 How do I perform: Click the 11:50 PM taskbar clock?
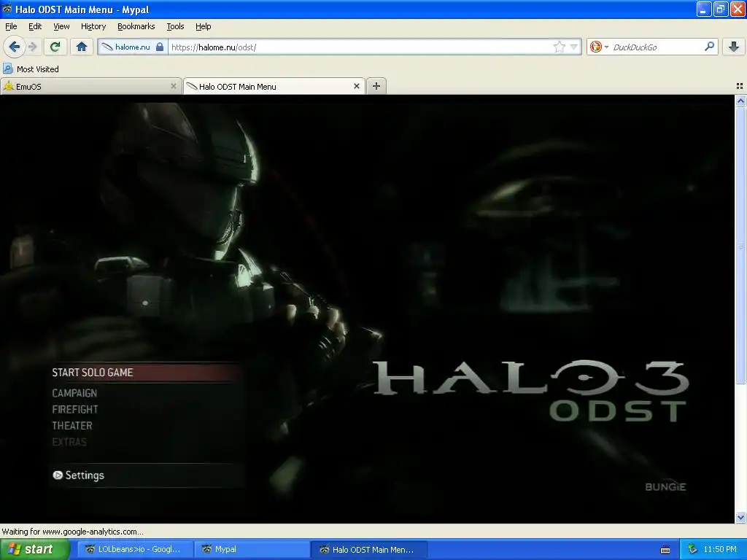(720, 550)
